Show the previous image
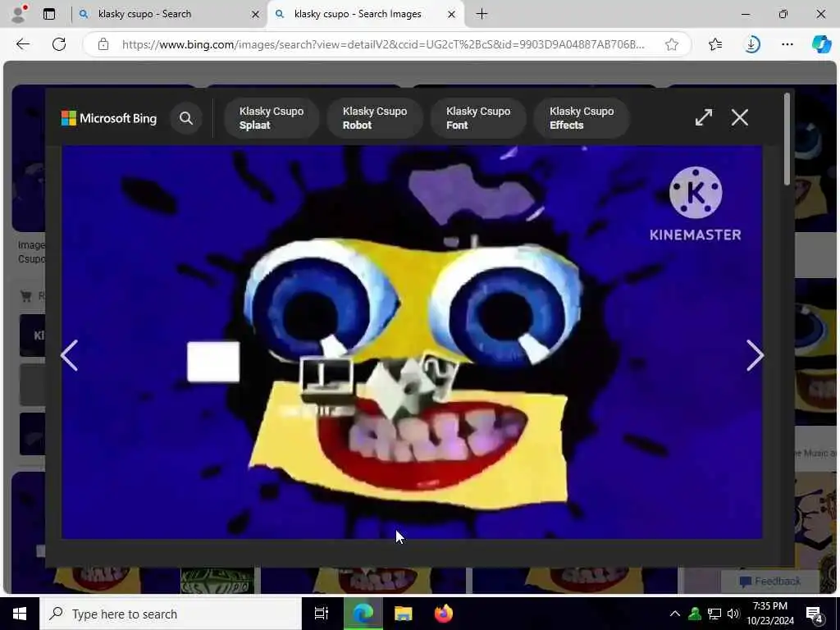 click(x=70, y=355)
